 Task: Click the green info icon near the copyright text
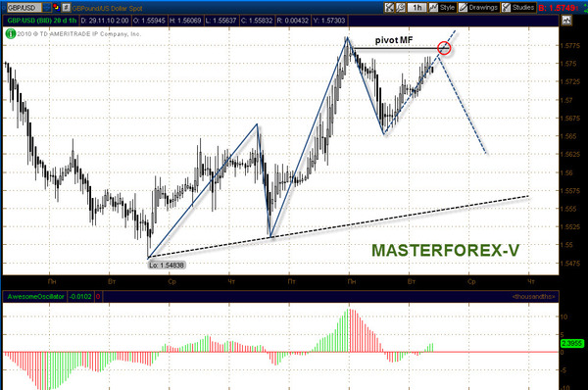(x=11, y=34)
